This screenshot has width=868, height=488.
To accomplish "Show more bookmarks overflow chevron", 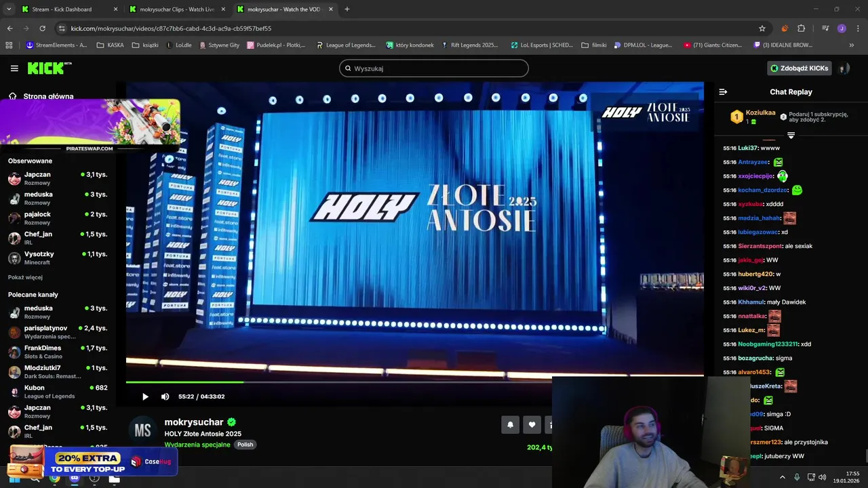I will tap(852, 45).
